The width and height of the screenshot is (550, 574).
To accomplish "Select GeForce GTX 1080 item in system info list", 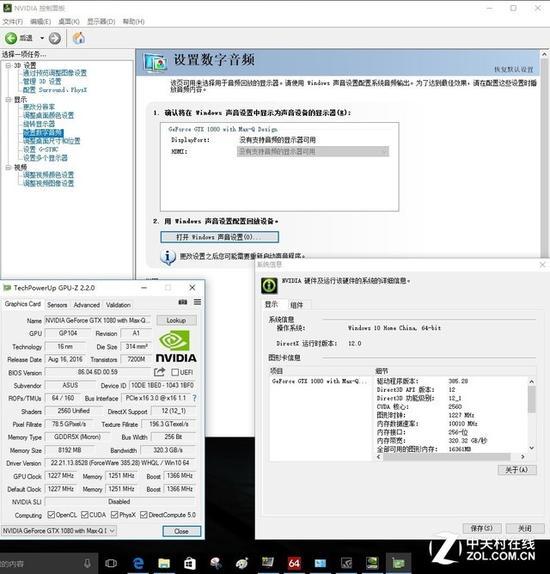I will [x=319, y=381].
